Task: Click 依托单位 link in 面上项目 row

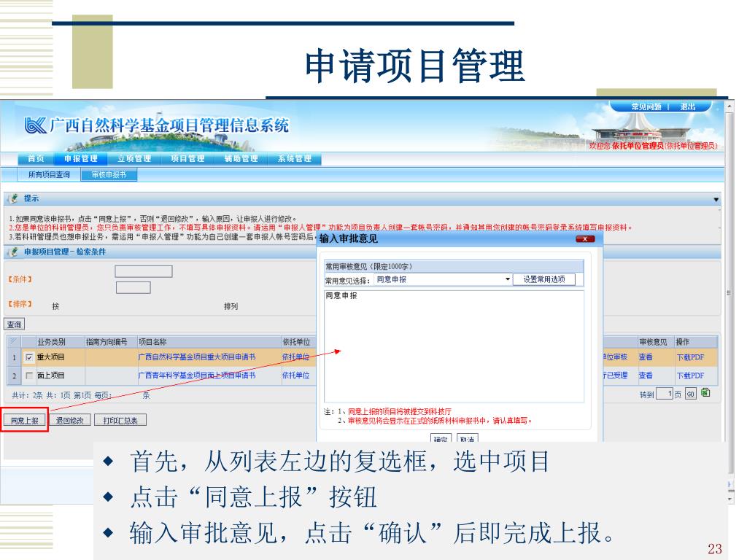Action: 296,376
